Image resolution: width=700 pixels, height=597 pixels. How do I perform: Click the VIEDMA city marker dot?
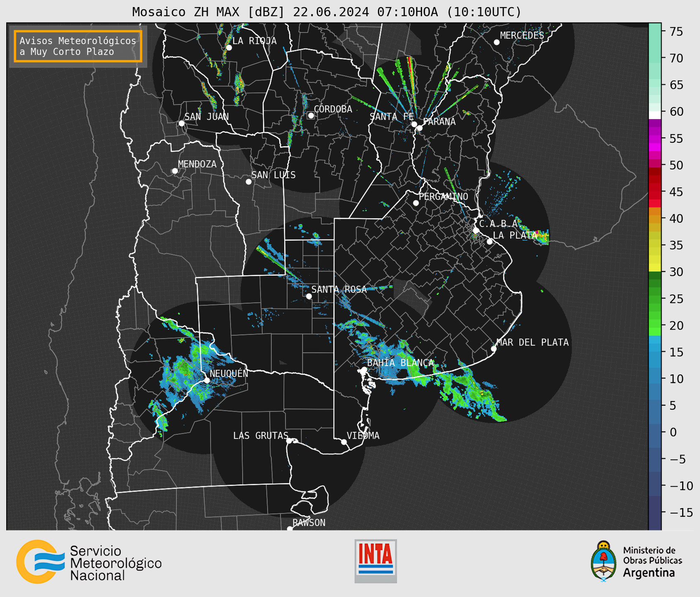coord(344,442)
